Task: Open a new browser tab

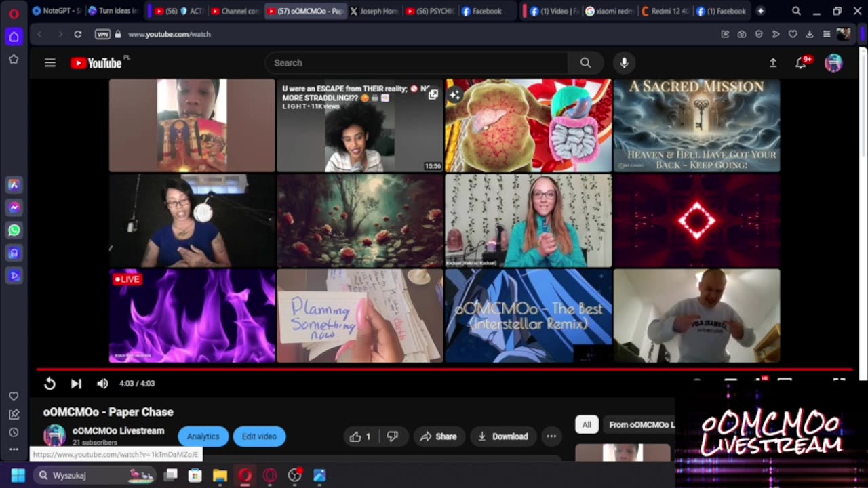Action: pyautogui.click(x=760, y=11)
